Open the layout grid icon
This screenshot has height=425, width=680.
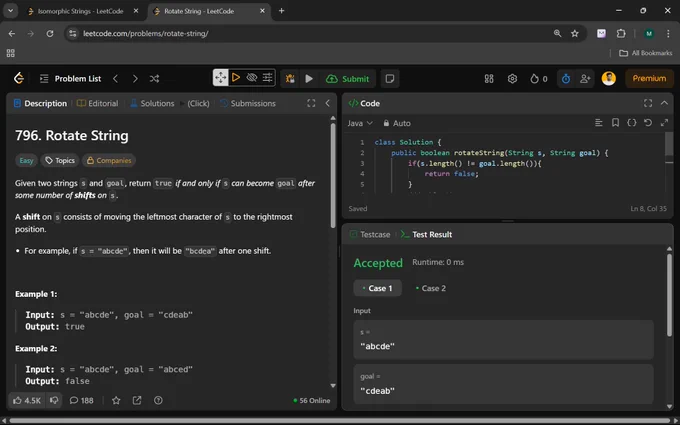[x=489, y=78]
